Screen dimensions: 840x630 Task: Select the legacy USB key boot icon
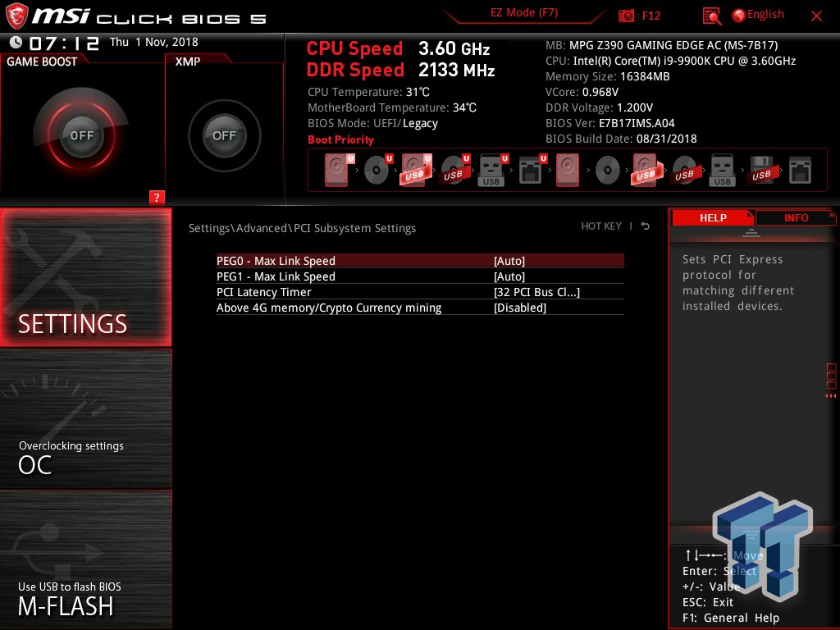point(722,170)
